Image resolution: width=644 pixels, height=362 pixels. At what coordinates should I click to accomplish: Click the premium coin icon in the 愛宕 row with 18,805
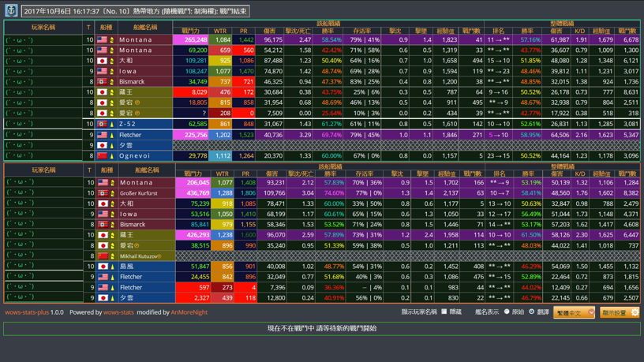point(137,103)
